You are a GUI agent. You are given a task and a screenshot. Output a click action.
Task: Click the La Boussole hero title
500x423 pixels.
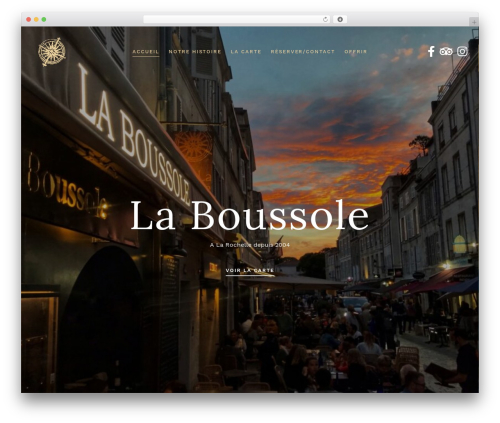[x=250, y=216]
